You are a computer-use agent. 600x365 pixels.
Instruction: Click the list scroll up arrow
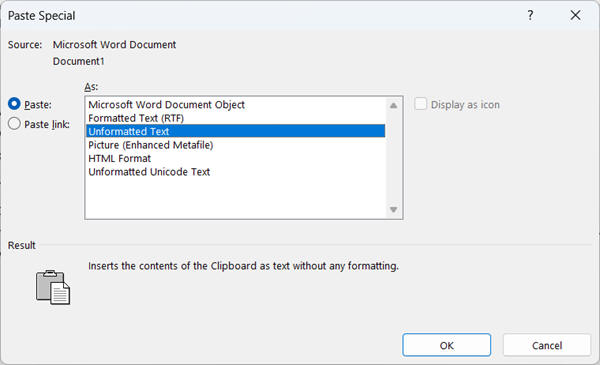coord(393,106)
